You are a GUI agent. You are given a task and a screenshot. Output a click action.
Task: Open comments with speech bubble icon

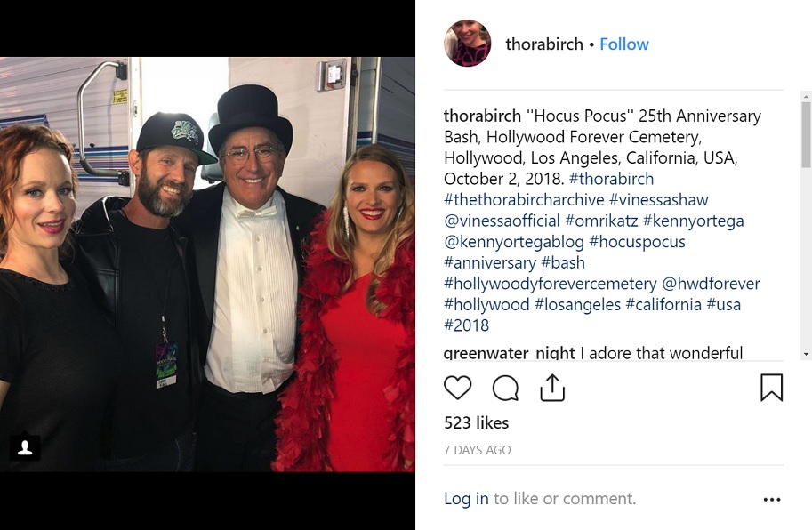505,388
